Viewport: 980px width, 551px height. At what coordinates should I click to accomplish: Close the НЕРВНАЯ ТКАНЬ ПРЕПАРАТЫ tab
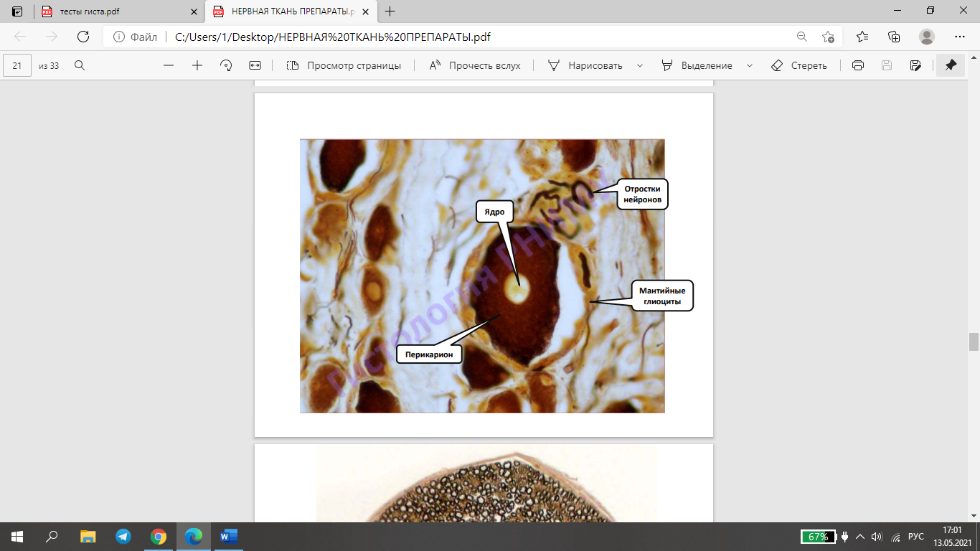point(366,11)
